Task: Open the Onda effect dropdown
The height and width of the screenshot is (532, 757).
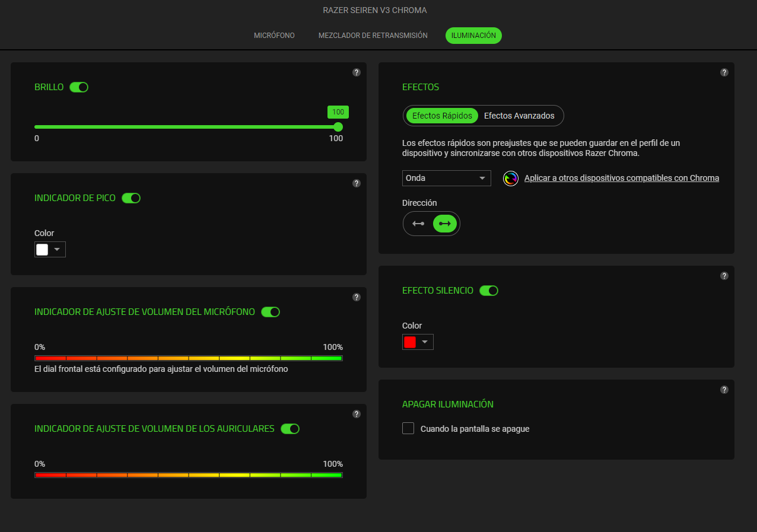Action: pos(447,178)
